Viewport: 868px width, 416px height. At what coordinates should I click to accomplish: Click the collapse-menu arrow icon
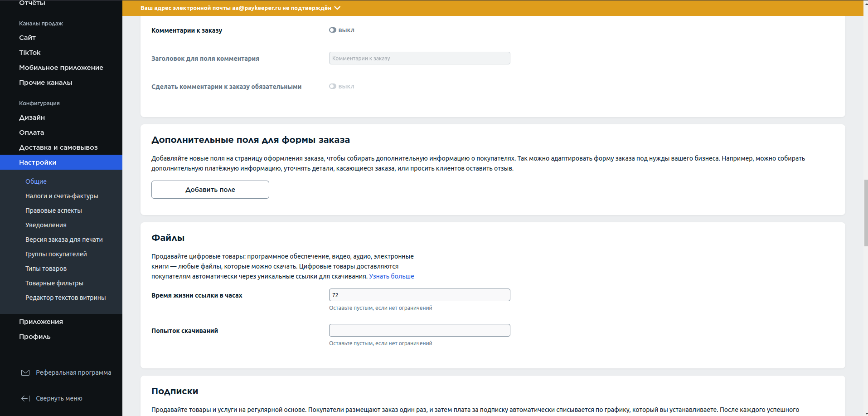coord(25,398)
